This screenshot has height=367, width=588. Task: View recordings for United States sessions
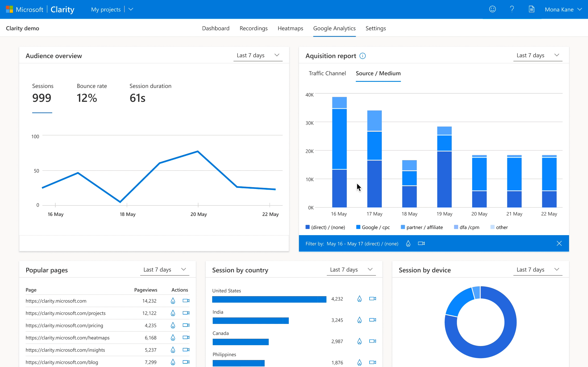click(373, 298)
